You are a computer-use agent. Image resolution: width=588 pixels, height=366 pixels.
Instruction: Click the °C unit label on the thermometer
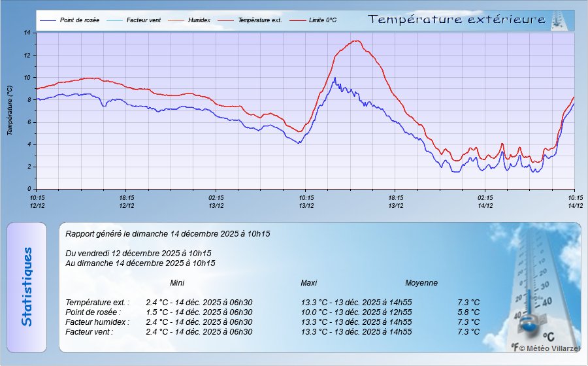[549, 337]
